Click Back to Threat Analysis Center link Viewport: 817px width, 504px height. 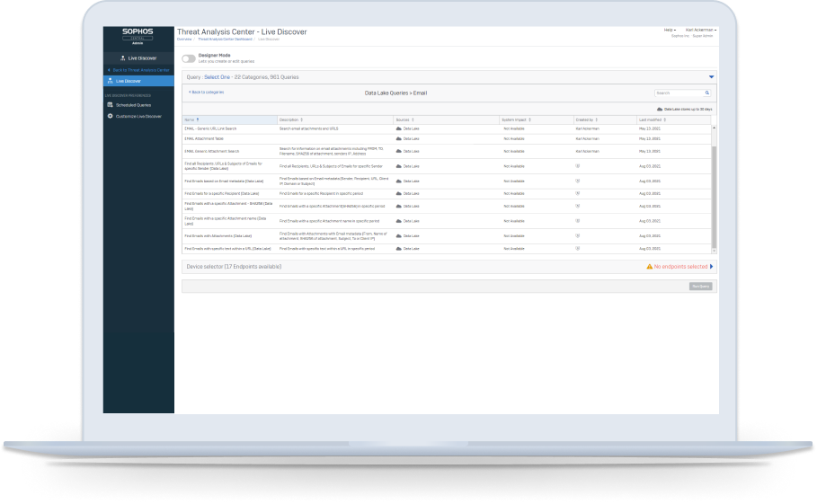pos(138,69)
